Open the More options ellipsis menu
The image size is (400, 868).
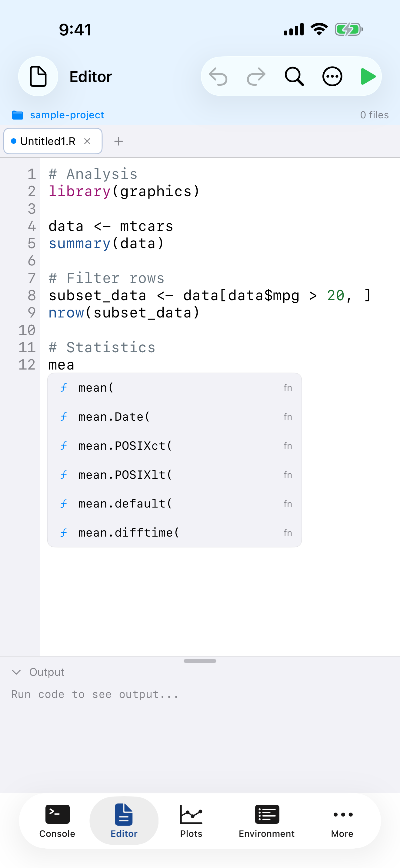click(x=332, y=76)
